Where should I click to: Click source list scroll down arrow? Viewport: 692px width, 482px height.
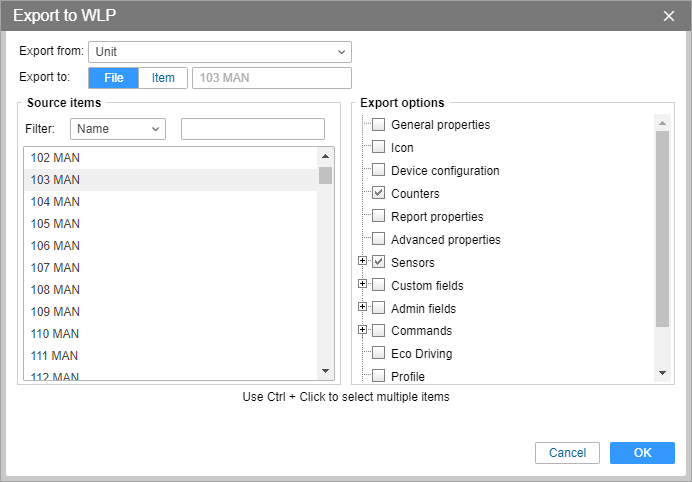point(326,371)
